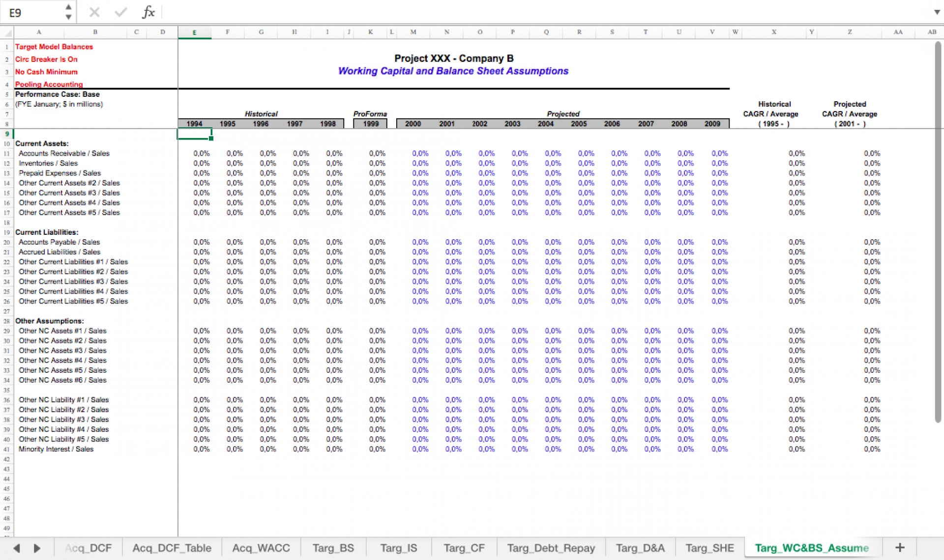Select 'Other NC Liability #1 / Sales' label
944x560 pixels.
63,400
